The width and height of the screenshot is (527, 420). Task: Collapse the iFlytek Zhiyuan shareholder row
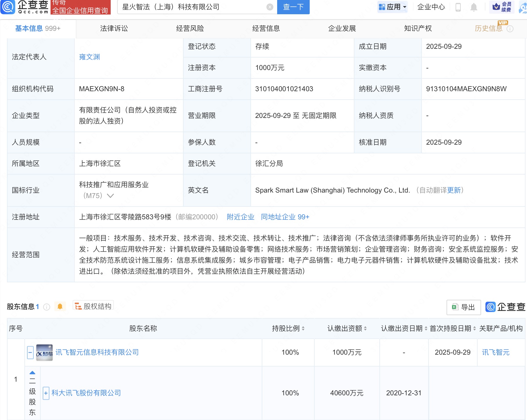30,353
